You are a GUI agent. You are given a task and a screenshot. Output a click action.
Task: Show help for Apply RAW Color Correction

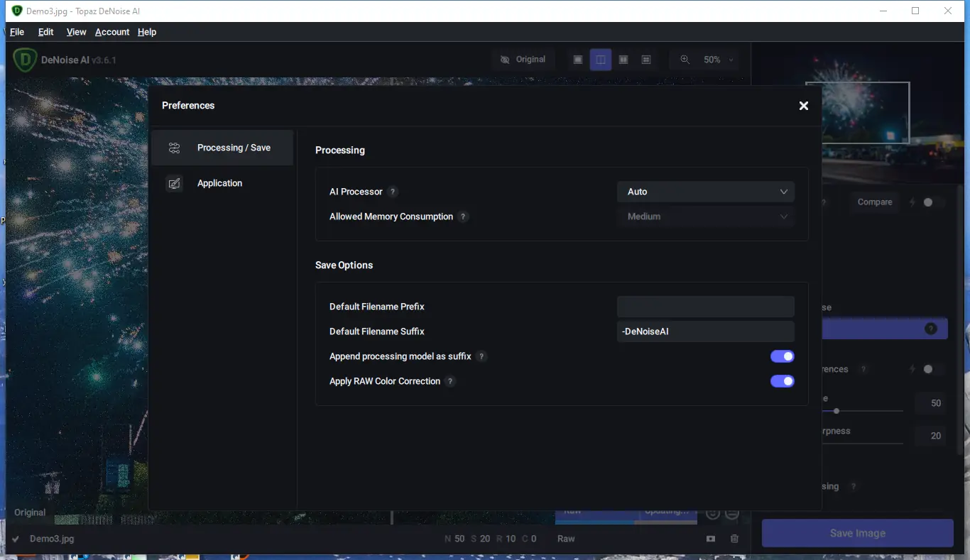tap(450, 381)
